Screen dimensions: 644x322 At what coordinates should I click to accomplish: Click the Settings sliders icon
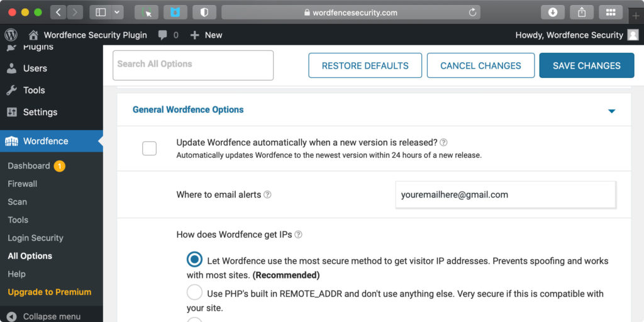[12, 112]
